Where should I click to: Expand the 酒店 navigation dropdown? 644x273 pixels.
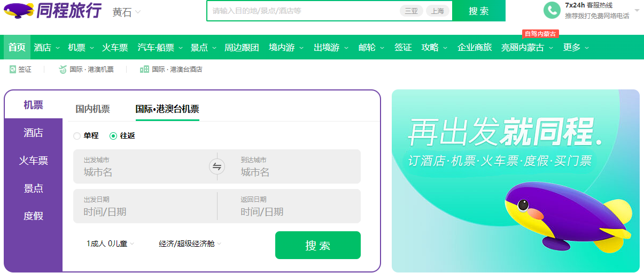click(x=58, y=48)
